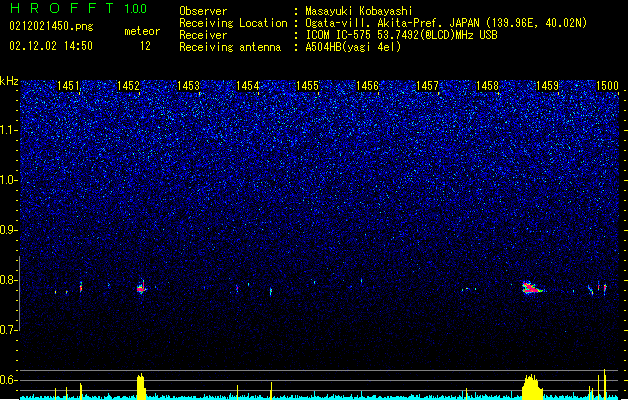Click the 1459 time marker

(x=547, y=86)
